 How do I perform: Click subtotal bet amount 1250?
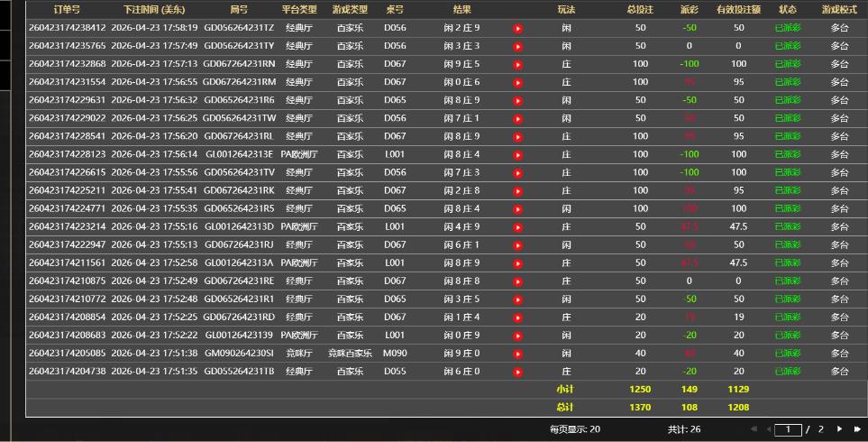[640, 390]
